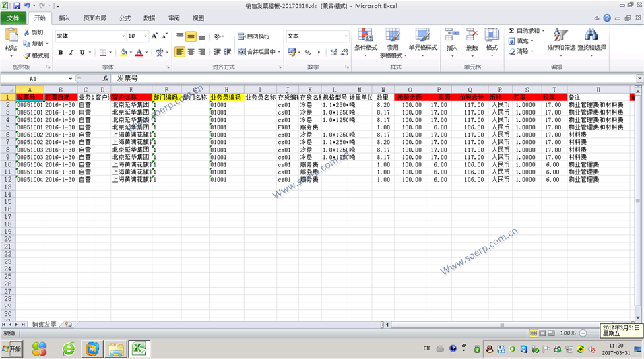Click the Excel icon on the taskbar
The width and height of the screenshot is (644, 359).
pyautogui.click(x=139, y=349)
